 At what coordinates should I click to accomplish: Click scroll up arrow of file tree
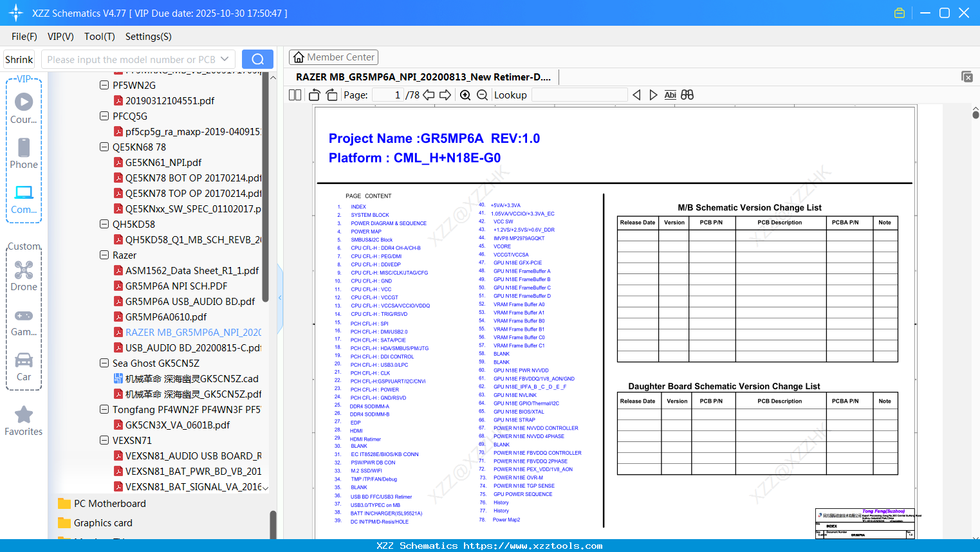(x=273, y=77)
